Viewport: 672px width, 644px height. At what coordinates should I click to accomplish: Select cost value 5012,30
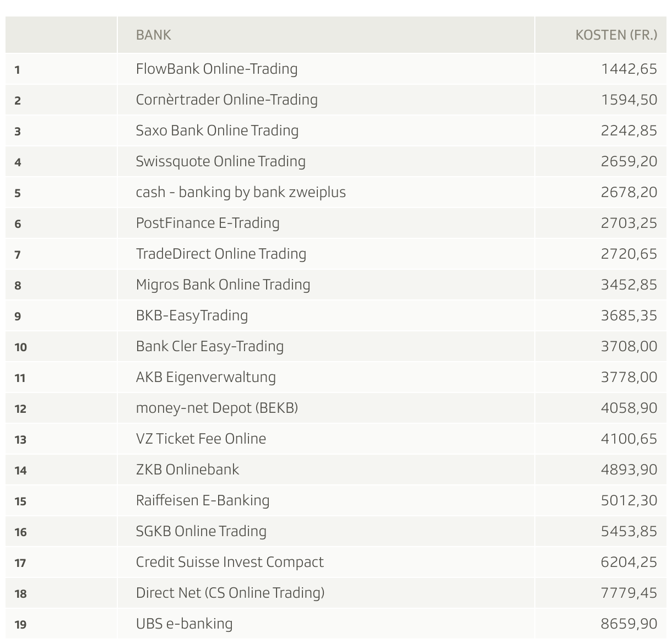pos(629,500)
